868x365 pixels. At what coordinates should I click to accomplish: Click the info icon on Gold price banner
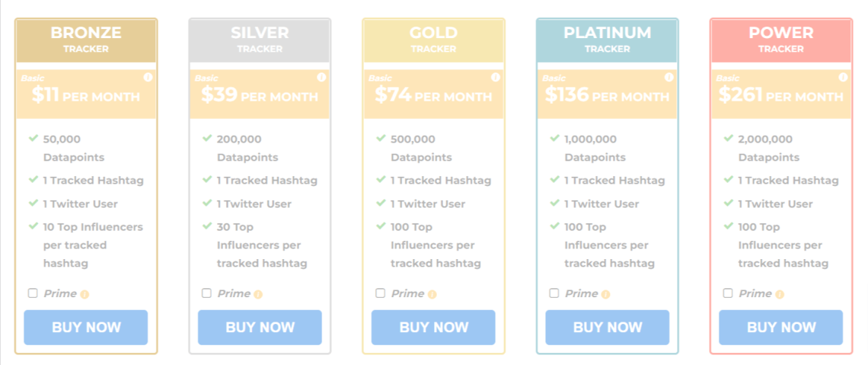pos(496,77)
